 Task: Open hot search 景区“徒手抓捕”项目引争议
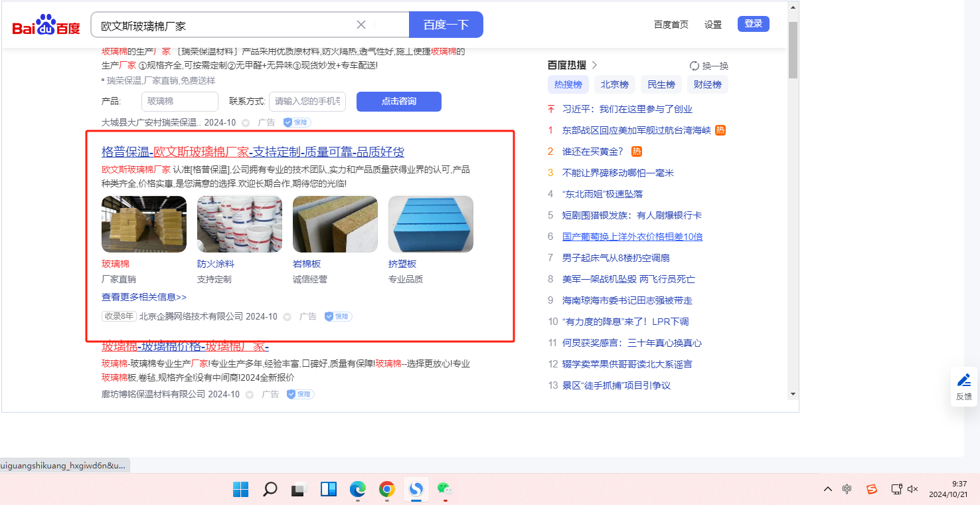tap(616, 385)
